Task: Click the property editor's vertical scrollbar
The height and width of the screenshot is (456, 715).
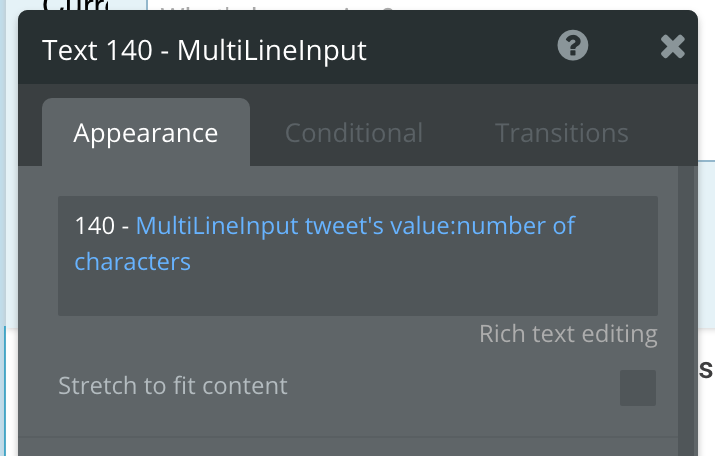Action: click(686, 310)
